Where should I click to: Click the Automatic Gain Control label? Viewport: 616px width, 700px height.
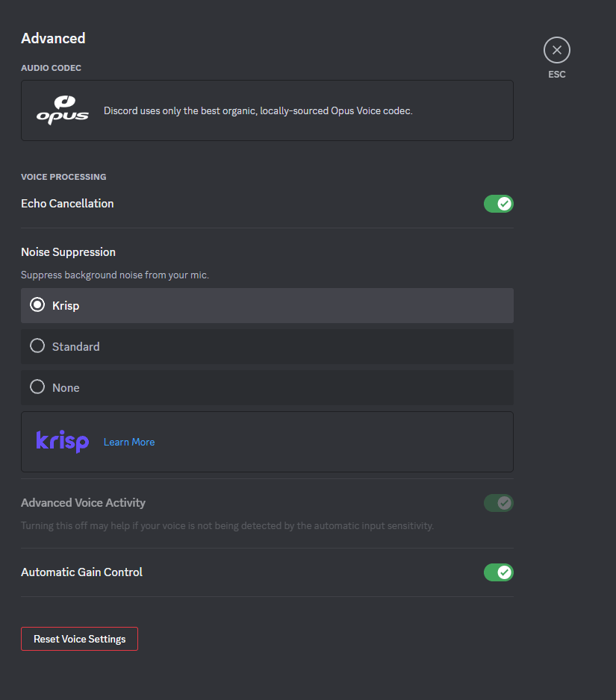(x=81, y=572)
